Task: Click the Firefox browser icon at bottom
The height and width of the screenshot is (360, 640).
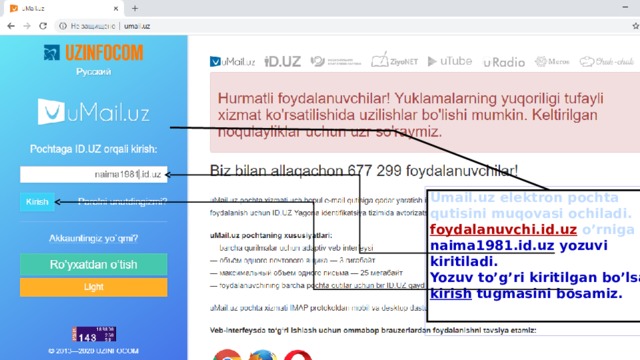Action: (x=262, y=355)
